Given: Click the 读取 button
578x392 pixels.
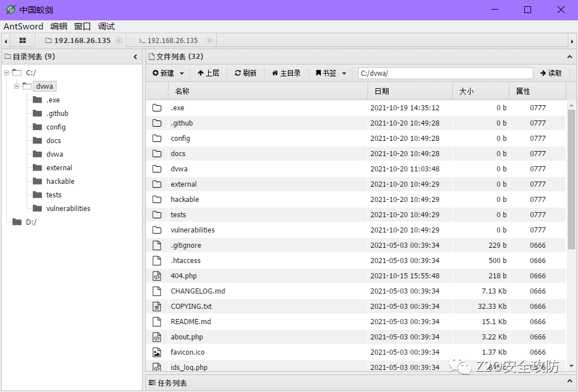Looking at the screenshot, I should coord(551,73).
